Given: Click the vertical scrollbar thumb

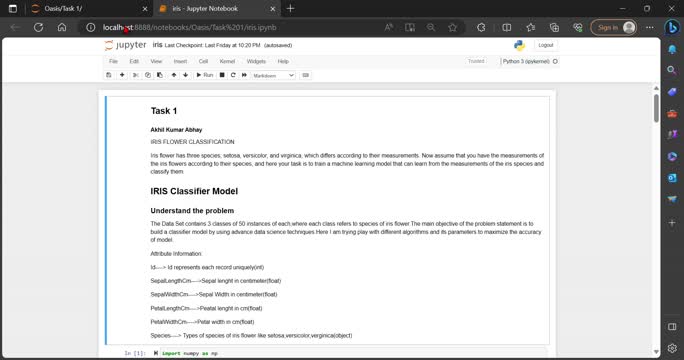Looking at the screenshot, I should click(x=656, y=108).
